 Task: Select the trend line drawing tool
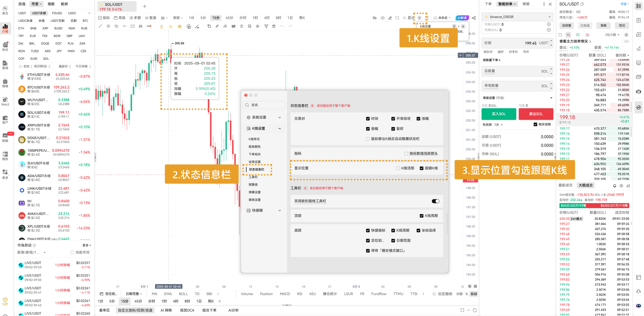coord(100,26)
